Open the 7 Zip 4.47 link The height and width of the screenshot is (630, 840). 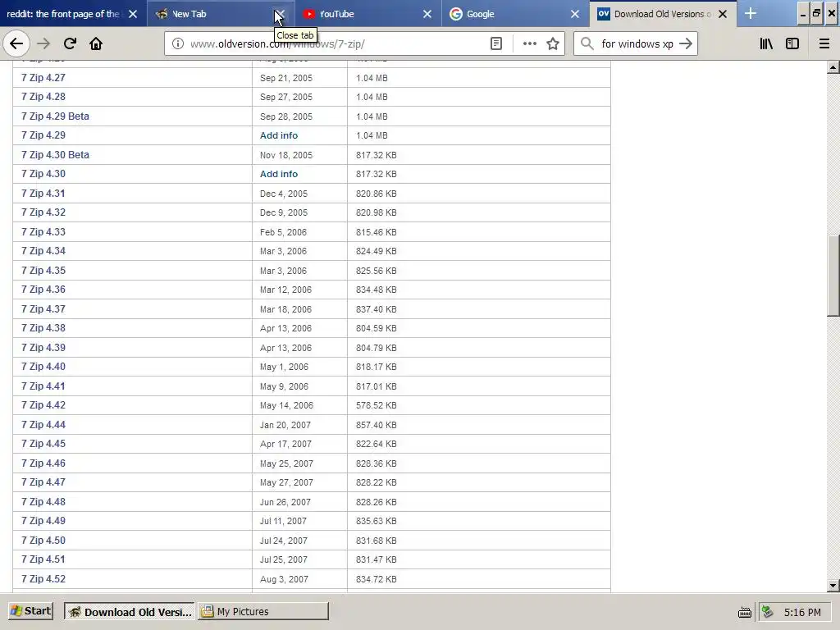pyautogui.click(x=43, y=482)
